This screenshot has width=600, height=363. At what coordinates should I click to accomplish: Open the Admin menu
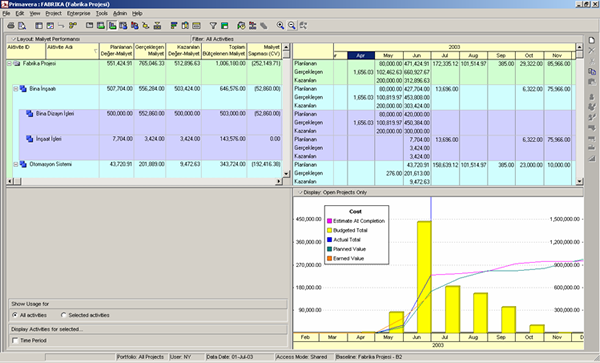120,13
